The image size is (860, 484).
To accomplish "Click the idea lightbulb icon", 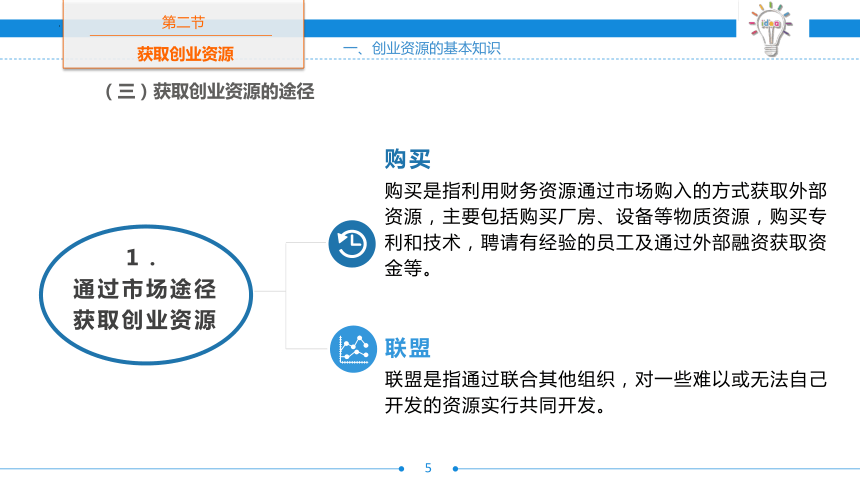I will click(x=771, y=29).
